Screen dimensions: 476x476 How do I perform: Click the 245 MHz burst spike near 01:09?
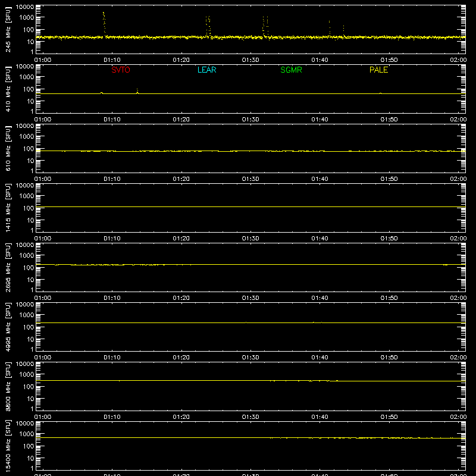pos(104,23)
